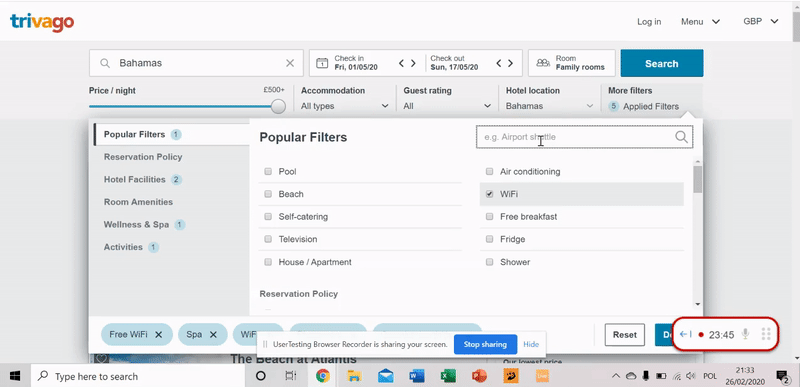Collapse the recorder widget arrow icon
Viewport: 800px width, 387px height.
[685, 334]
